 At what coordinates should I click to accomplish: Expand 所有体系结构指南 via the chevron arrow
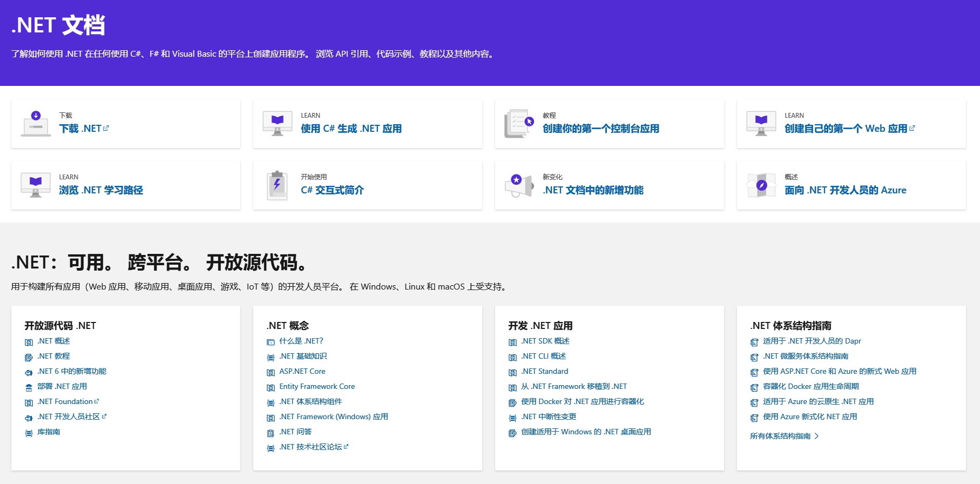(816, 436)
